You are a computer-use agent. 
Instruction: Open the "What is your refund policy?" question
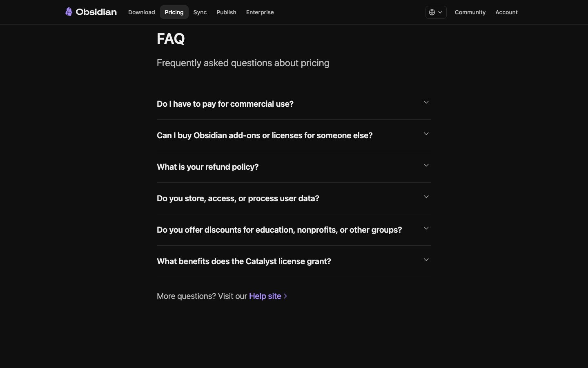pos(207,167)
